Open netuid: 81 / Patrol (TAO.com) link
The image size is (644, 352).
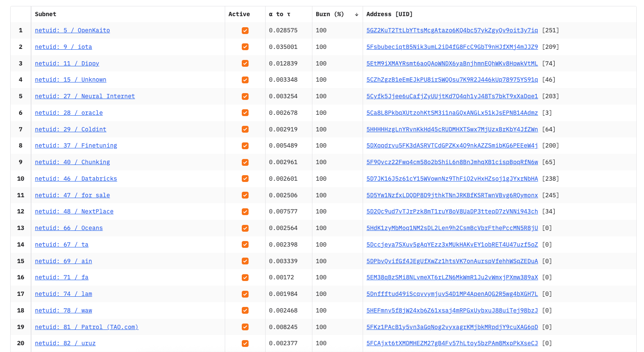pyautogui.click(x=86, y=327)
